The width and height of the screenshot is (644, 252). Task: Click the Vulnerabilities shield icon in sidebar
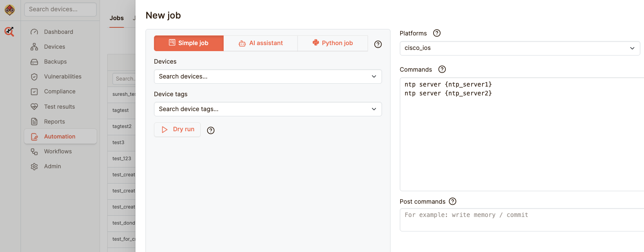click(34, 76)
